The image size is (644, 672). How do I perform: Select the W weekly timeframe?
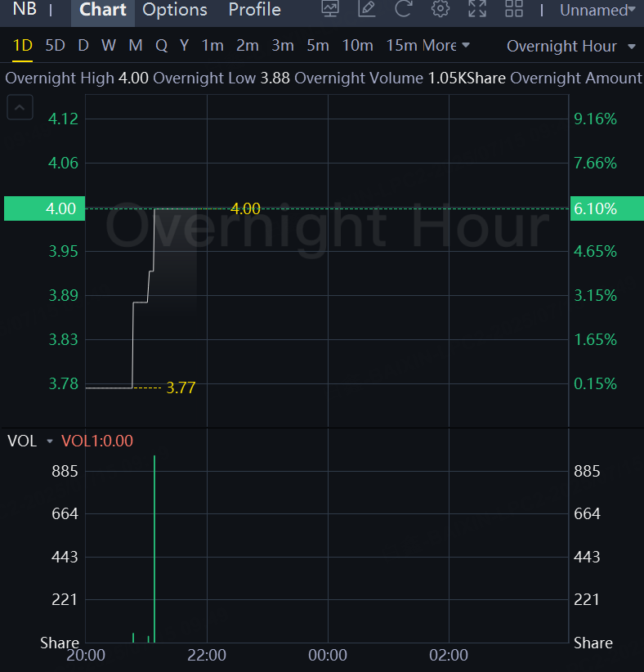click(109, 46)
